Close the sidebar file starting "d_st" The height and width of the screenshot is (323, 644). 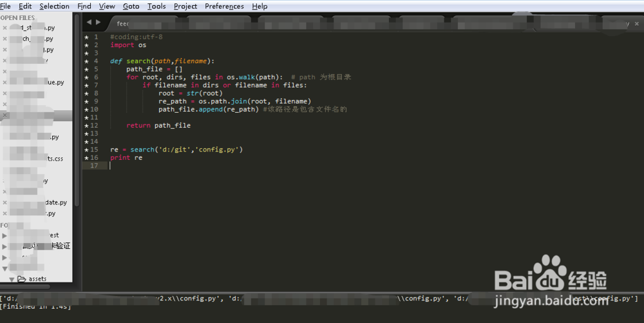[x=5, y=28]
